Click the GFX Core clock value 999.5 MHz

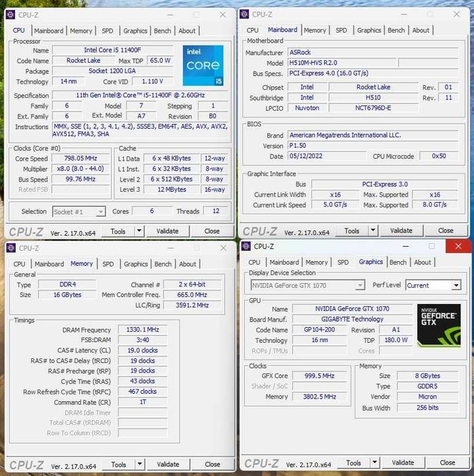click(x=319, y=376)
